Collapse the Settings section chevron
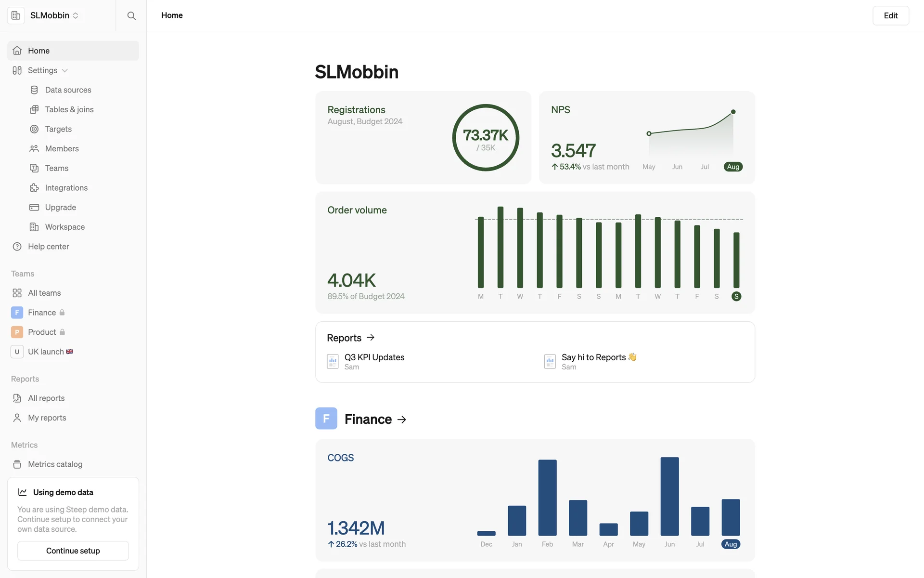 click(65, 71)
